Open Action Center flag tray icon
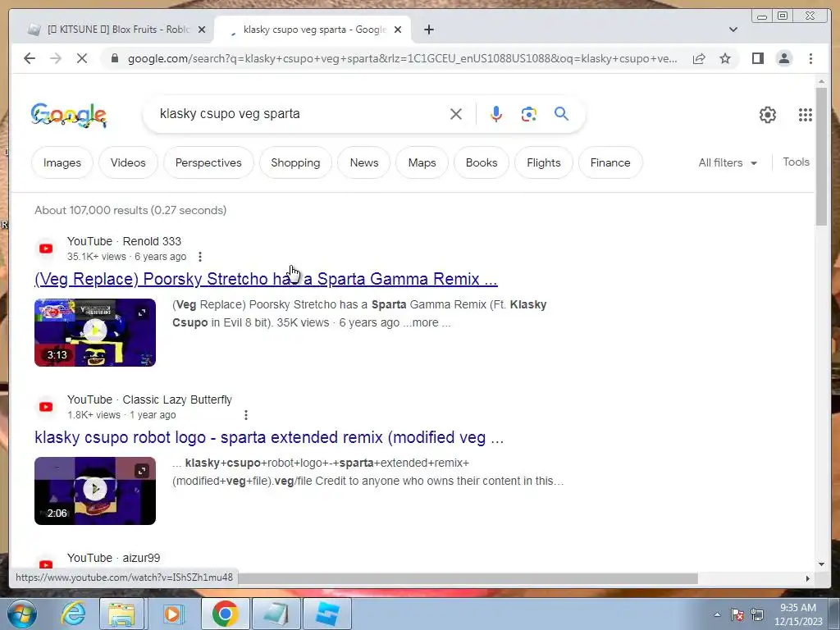Screen dimensions: 840x630 click(737, 614)
